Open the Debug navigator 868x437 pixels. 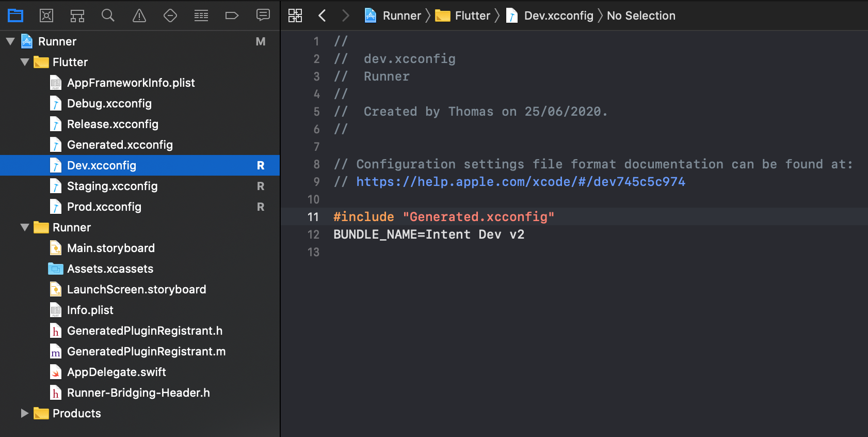point(201,15)
